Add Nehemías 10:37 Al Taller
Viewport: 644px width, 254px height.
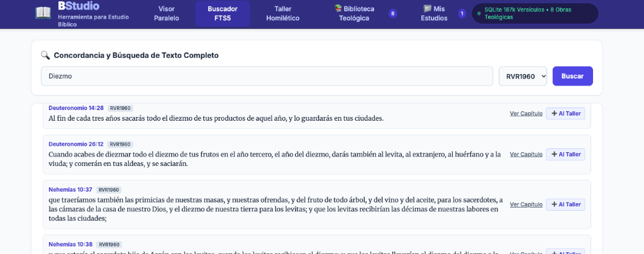(565, 204)
